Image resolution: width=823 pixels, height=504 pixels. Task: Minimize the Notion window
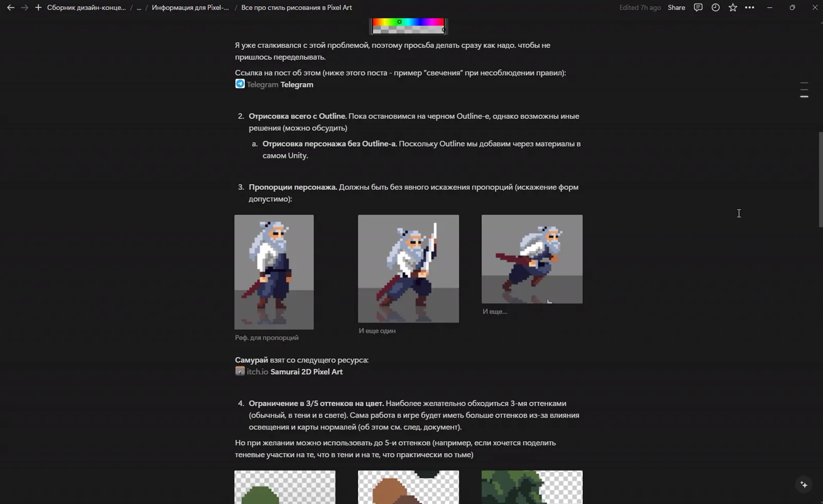pyautogui.click(x=770, y=8)
